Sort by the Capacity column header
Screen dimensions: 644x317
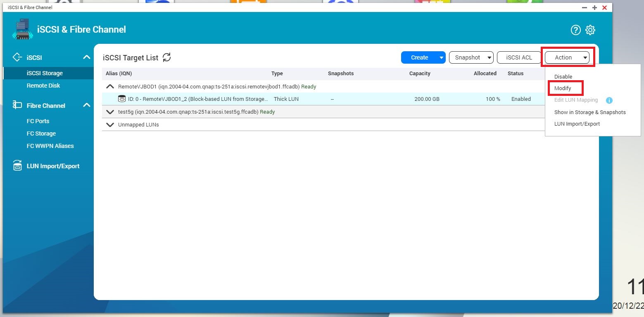[x=420, y=74]
